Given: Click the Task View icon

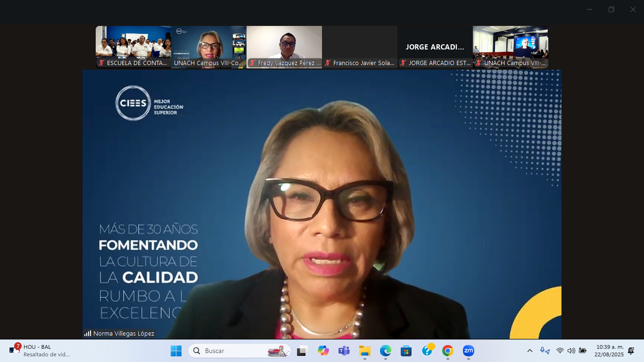Looking at the screenshot, I should 302,351.
